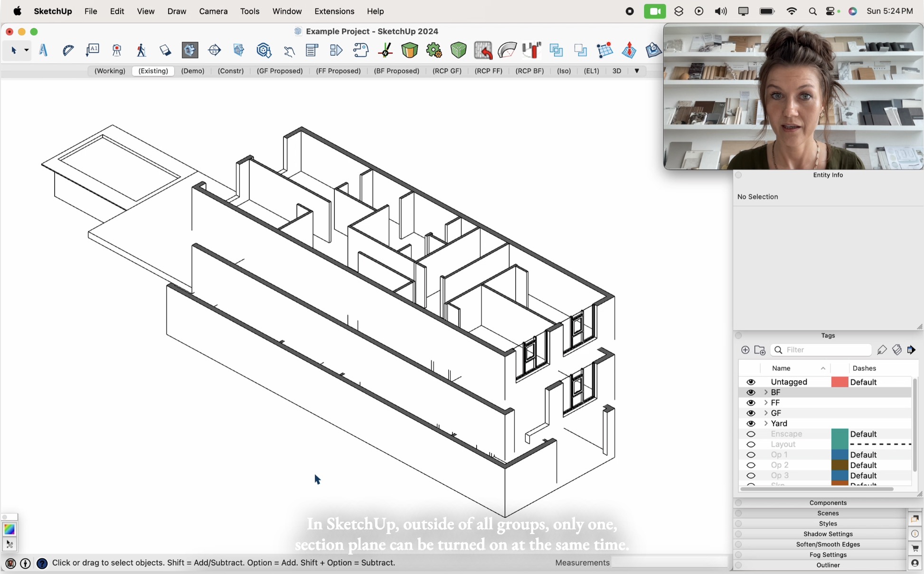Open Model Info via the gear icon
924x574 pixels.
pyautogui.click(x=434, y=50)
